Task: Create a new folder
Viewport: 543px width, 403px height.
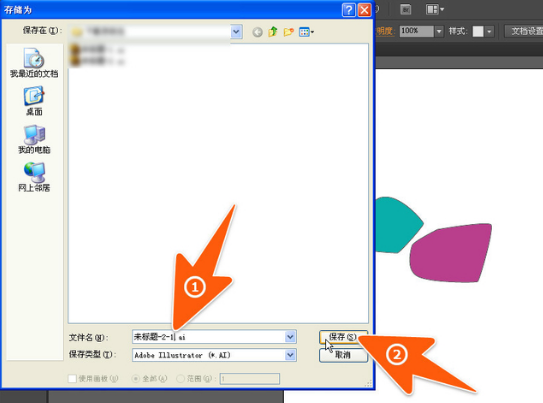Action: (x=288, y=32)
